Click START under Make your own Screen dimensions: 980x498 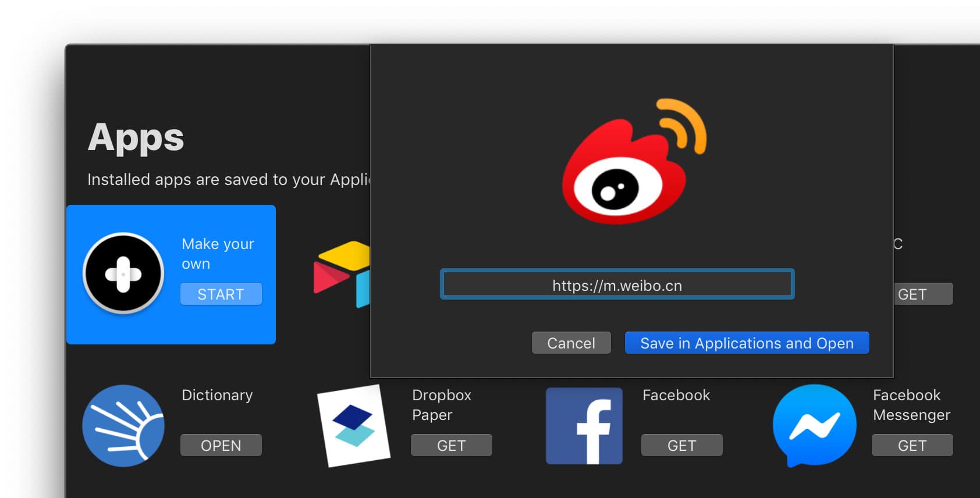pyautogui.click(x=221, y=294)
